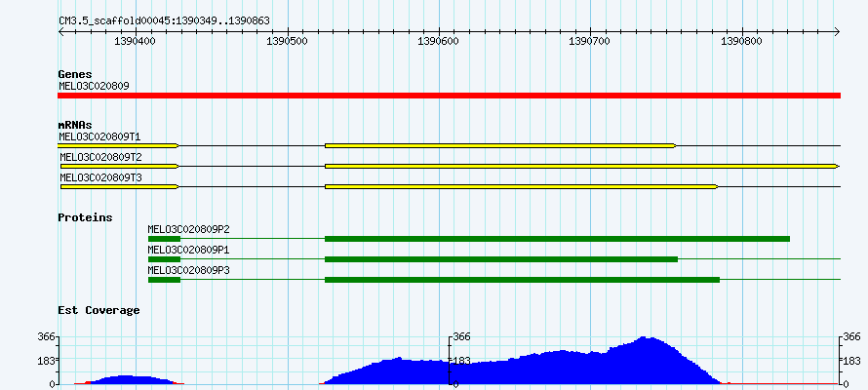Screen dimensions: 868x390
Task: Click the small blue coverage hump near 1390400
Action: pos(133,380)
